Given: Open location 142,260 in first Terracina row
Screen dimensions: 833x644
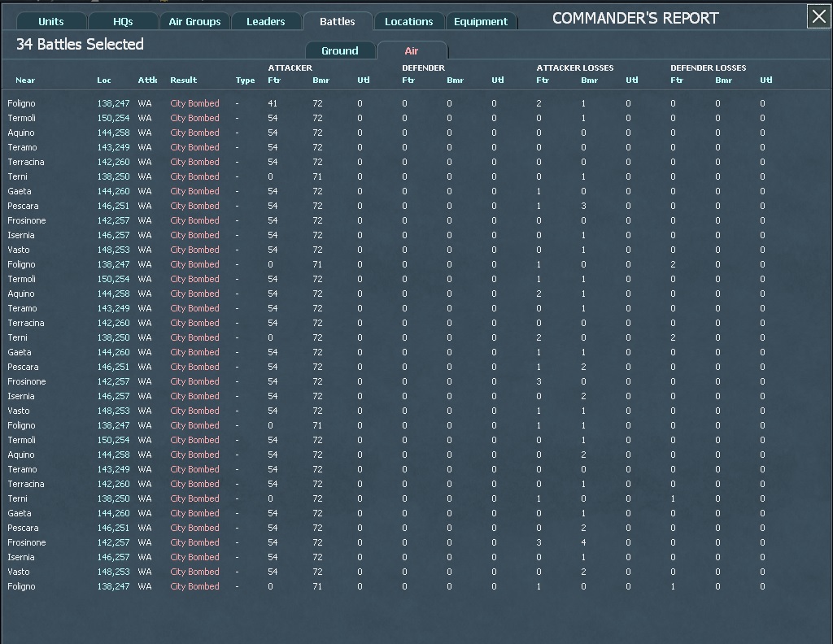Looking at the screenshot, I should [113, 162].
